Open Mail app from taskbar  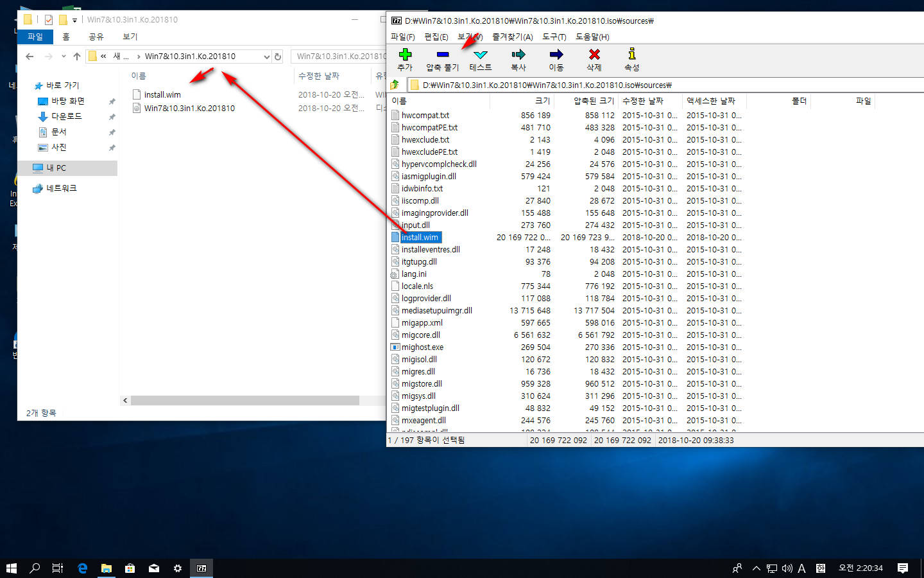click(154, 568)
